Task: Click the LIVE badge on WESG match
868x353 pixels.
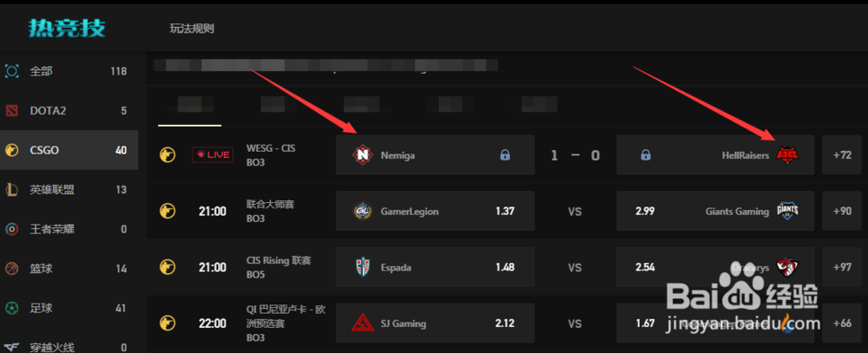Action: (x=212, y=155)
